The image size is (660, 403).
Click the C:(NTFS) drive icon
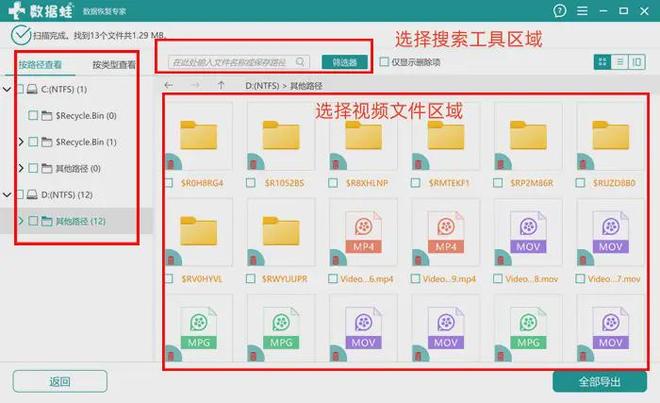click(x=32, y=89)
